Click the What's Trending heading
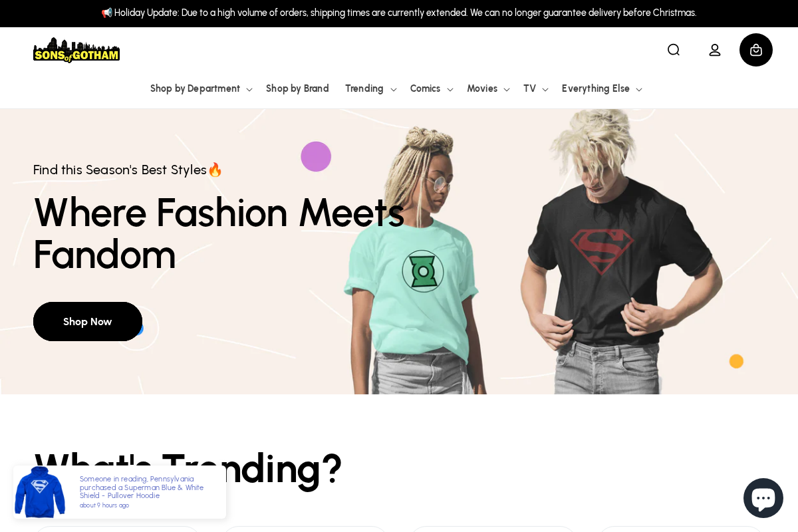798x532 pixels. (188, 469)
